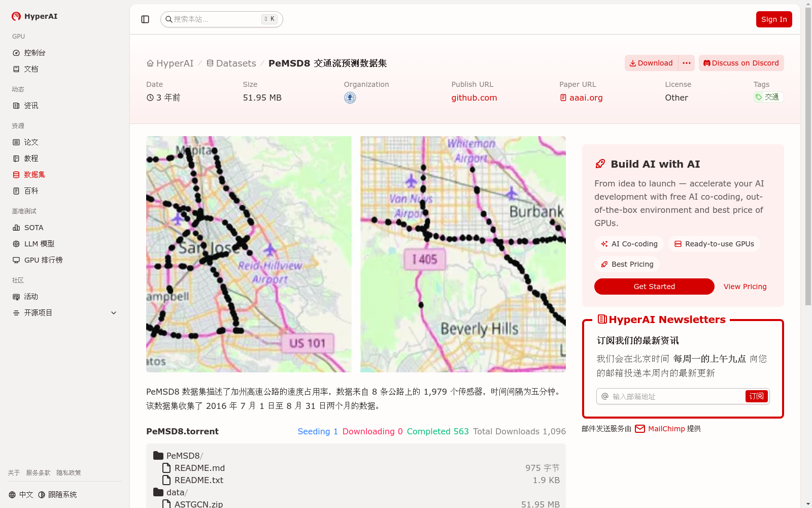Change theme via 跟随系统 toggle
Viewport: 812px width, 508px height.
coord(57,495)
